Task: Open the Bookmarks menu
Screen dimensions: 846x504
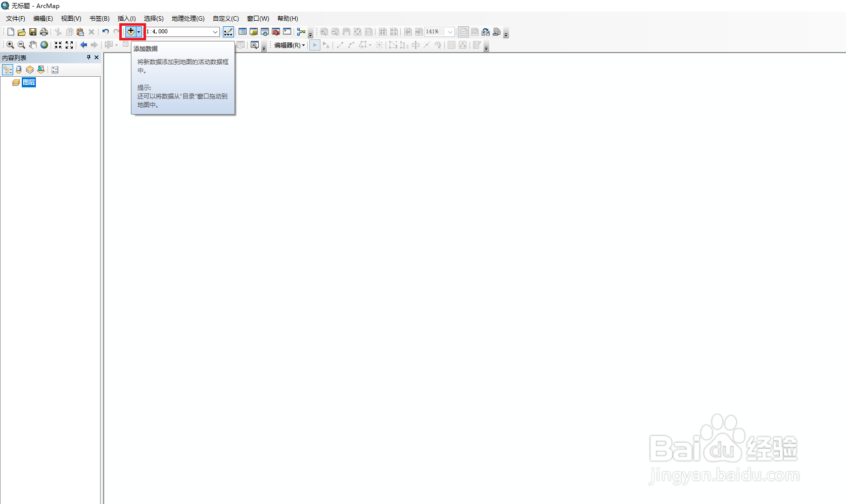Action: click(x=100, y=19)
